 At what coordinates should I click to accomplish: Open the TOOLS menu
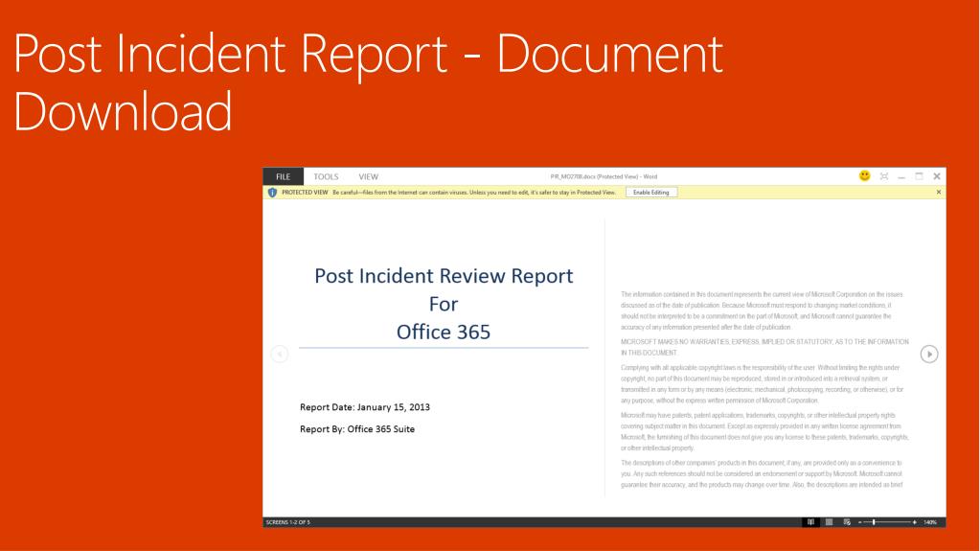326,177
